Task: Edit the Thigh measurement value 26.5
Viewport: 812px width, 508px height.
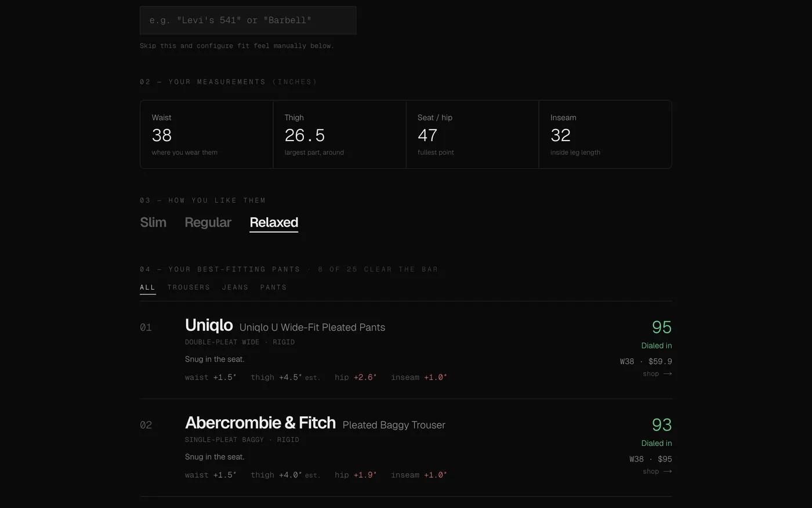Action: pyautogui.click(x=304, y=135)
